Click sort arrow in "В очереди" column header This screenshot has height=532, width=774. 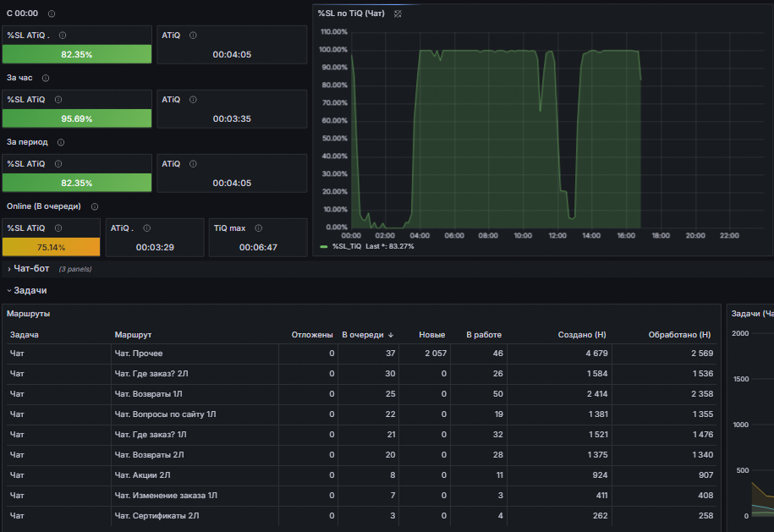(x=391, y=335)
